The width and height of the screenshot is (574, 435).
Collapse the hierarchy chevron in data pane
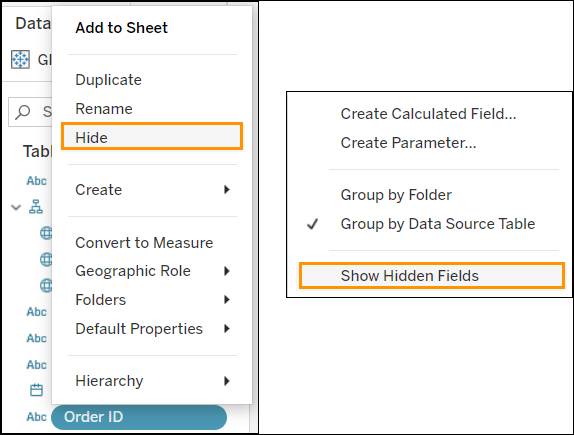pos(16,207)
